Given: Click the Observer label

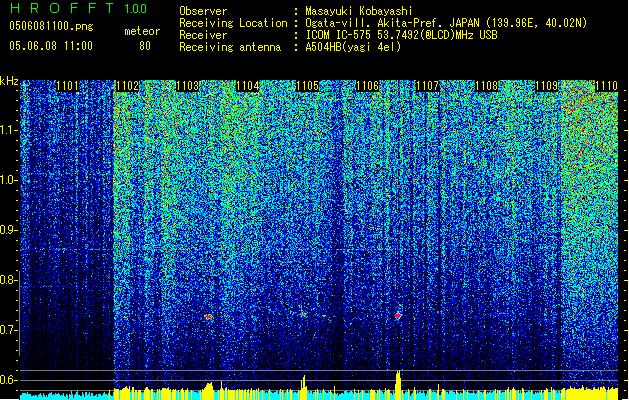Looking at the screenshot, I should [x=203, y=11].
